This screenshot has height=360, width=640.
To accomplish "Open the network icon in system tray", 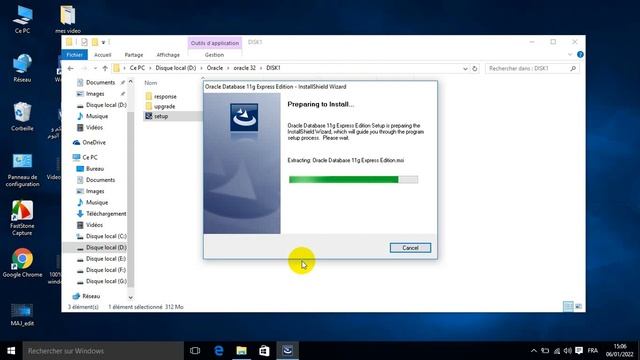I will pyautogui.click(x=557, y=351).
